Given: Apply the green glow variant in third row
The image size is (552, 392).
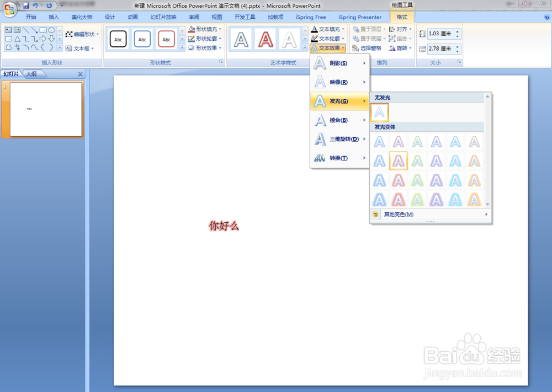Looking at the screenshot, I should tap(417, 180).
